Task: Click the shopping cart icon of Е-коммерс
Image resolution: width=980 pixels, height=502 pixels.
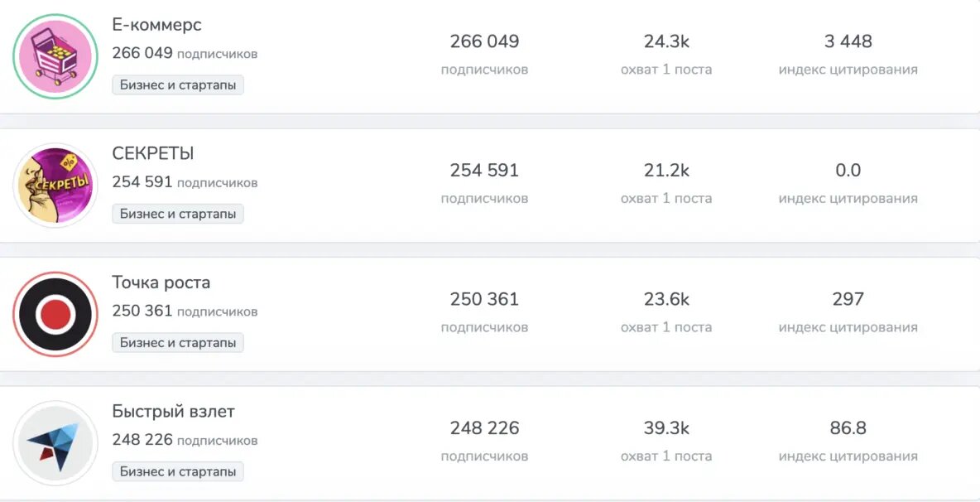Action: pyautogui.click(x=55, y=56)
